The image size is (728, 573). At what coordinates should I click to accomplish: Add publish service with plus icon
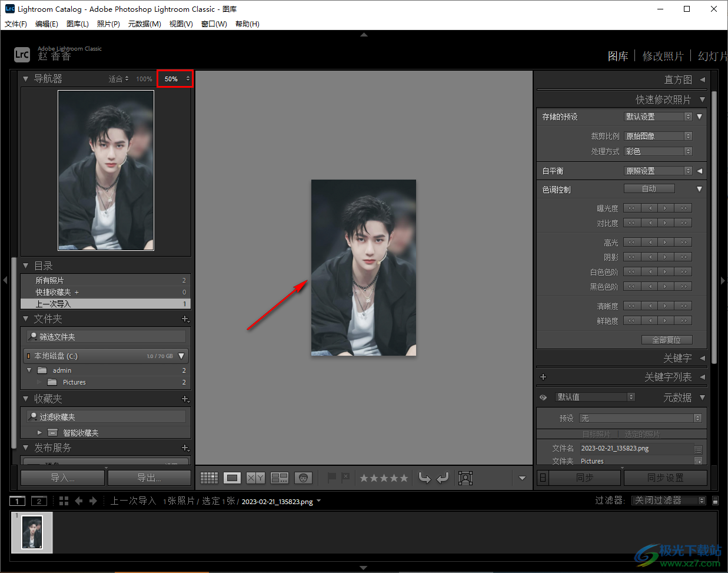[185, 448]
